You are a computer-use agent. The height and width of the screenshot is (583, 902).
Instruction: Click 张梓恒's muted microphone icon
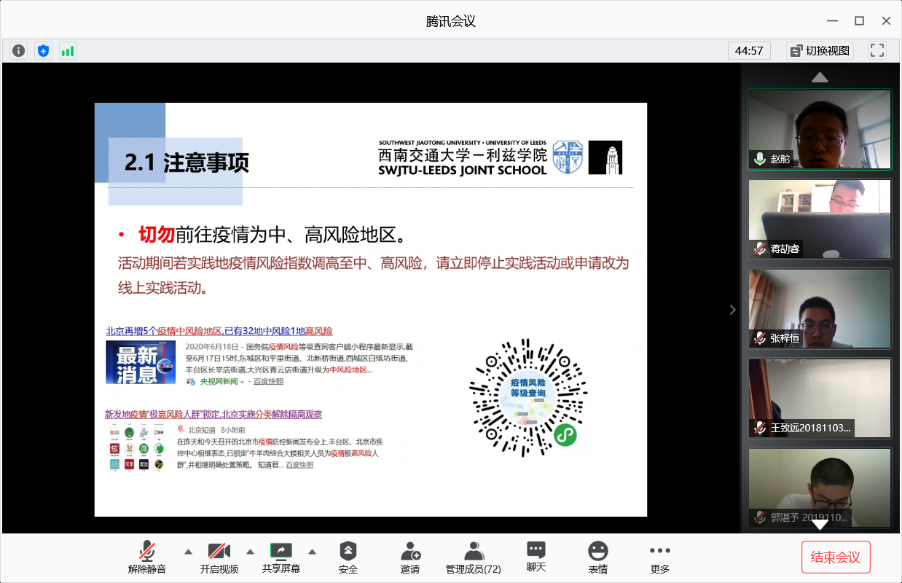click(x=760, y=338)
